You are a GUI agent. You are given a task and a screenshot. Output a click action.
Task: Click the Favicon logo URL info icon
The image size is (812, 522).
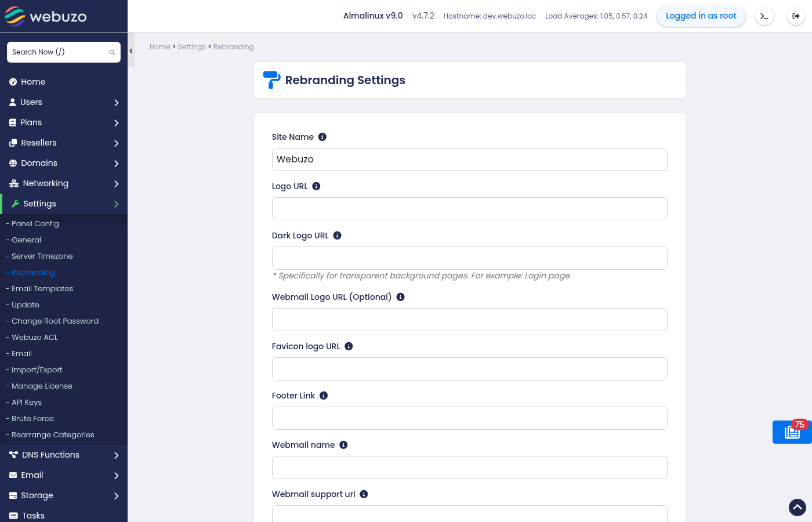click(349, 346)
